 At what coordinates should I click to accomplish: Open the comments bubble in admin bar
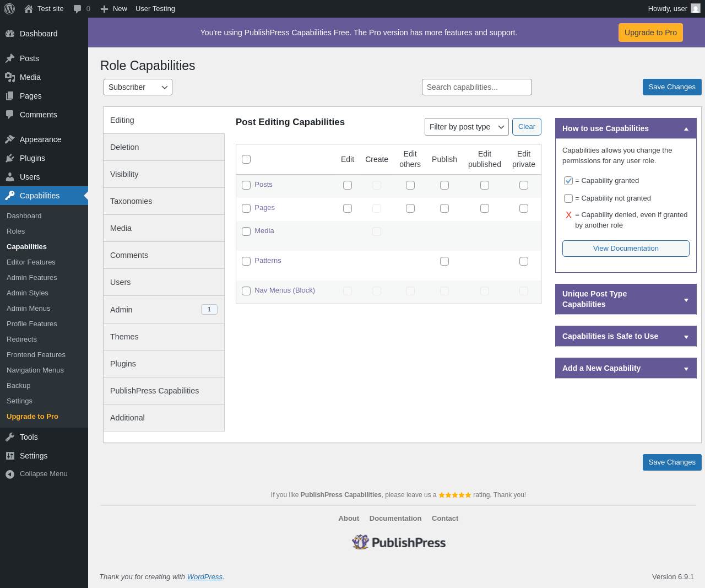pos(78,9)
